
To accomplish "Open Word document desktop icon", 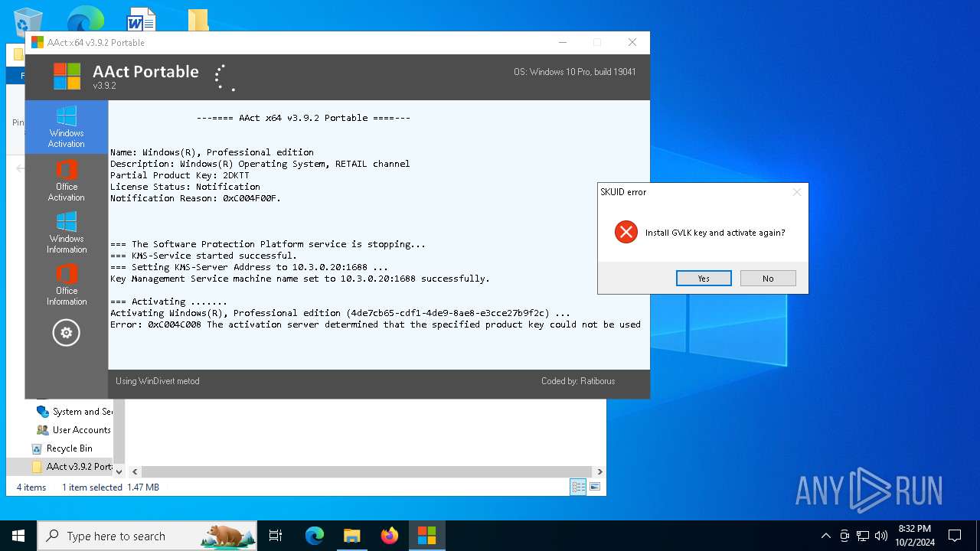I will point(142,20).
